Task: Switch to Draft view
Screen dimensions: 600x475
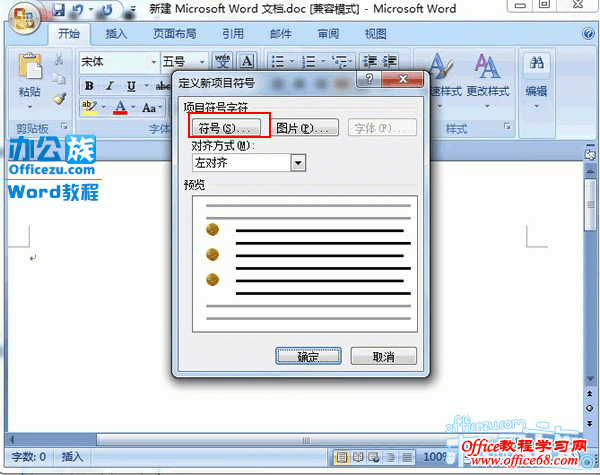Action: coord(407,457)
